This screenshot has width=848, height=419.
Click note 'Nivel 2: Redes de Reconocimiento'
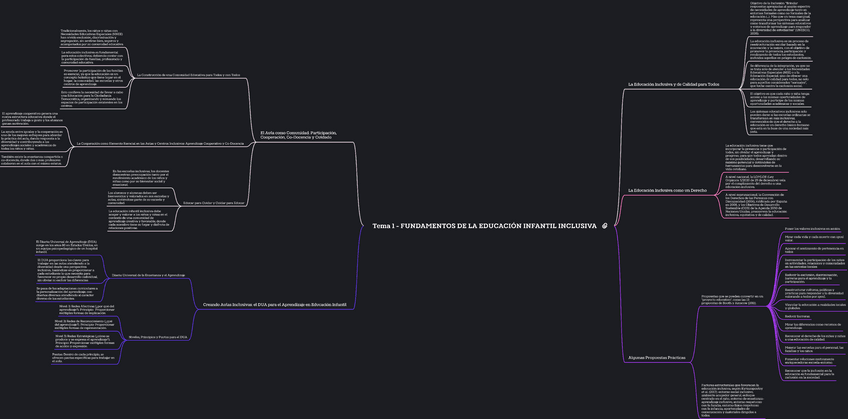(x=86, y=324)
